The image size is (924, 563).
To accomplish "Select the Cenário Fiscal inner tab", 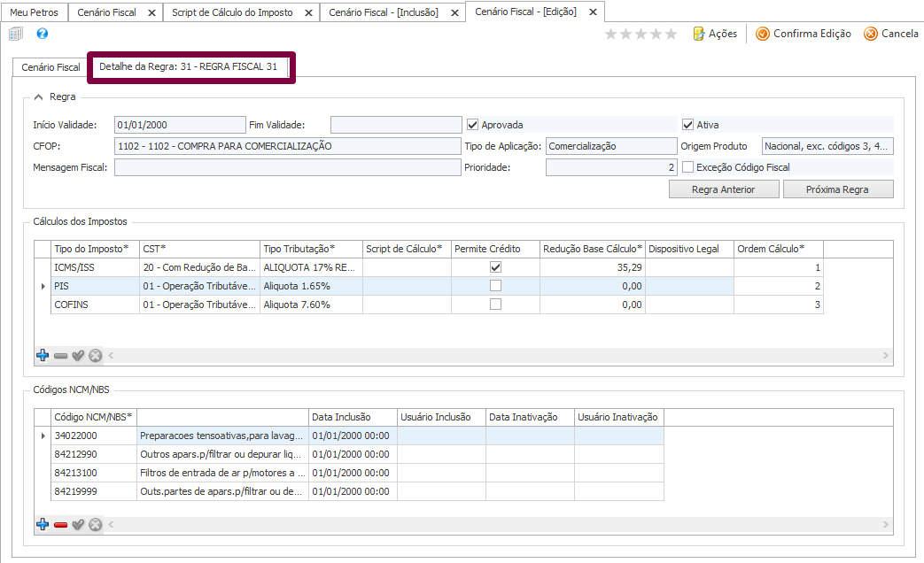I will (50, 67).
